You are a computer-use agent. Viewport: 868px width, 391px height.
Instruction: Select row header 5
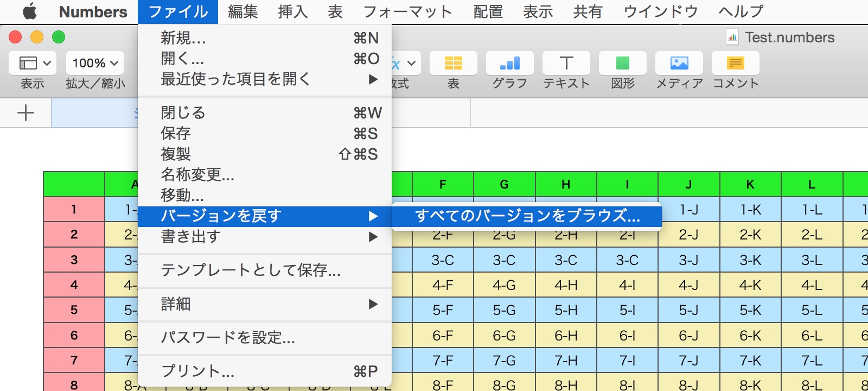point(74,310)
